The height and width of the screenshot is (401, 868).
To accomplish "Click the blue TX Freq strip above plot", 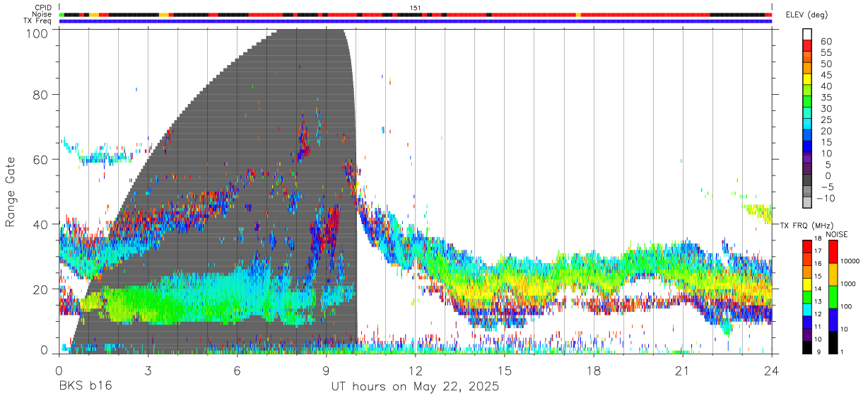I will coord(416,21).
